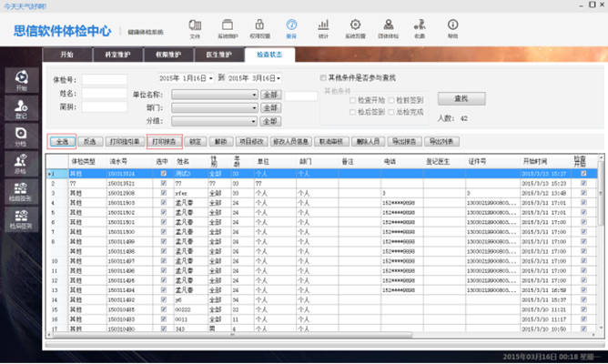Uncheck selection box for row 150313521
The width and height of the screenshot is (608, 364).
pyautogui.click(x=164, y=183)
